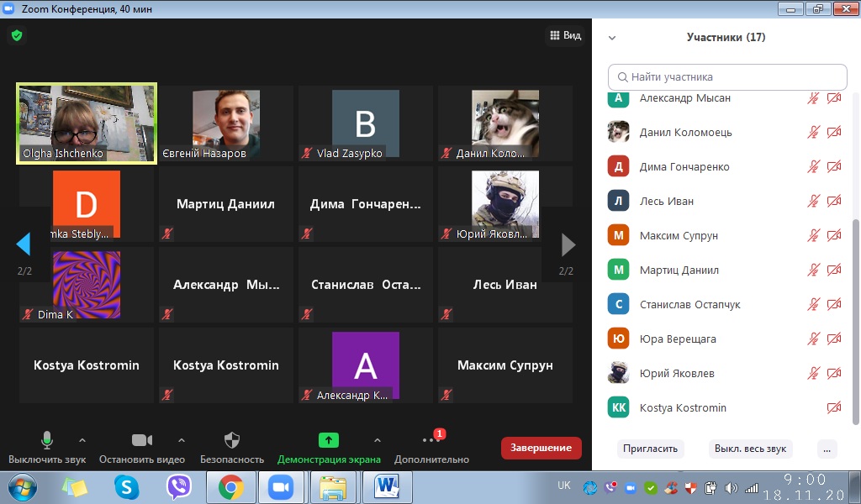Expand video options arrow next to camera
Image resolution: width=861 pixels, height=504 pixels.
point(181,440)
